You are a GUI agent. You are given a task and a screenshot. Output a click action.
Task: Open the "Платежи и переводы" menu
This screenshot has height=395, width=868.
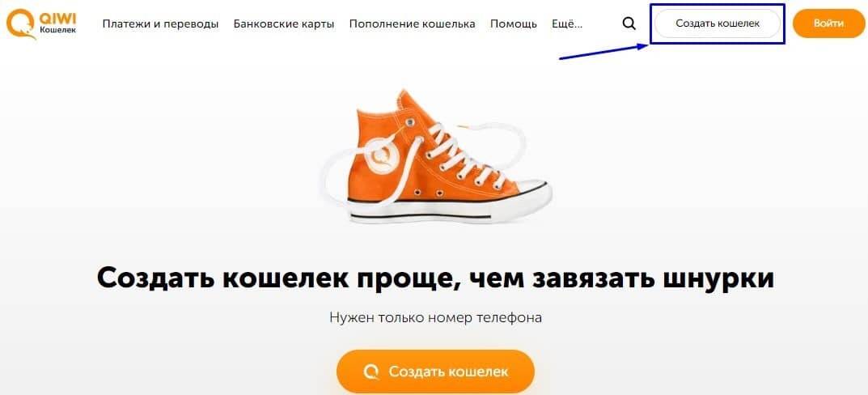(160, 23)
